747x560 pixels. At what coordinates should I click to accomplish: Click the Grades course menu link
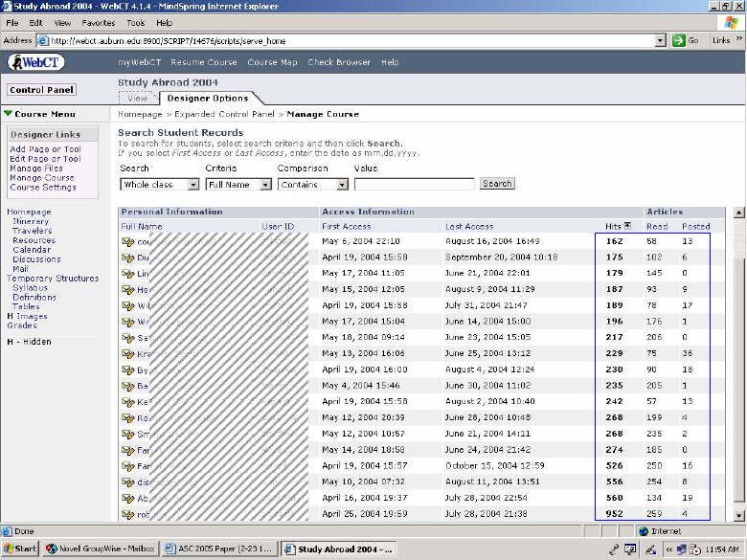[x=22, y=325]
